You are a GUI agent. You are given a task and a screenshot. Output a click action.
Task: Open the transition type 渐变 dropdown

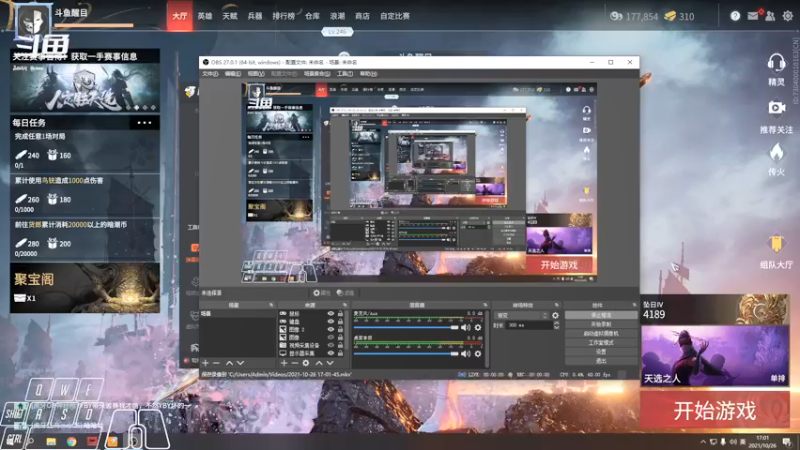click(521, 316)
